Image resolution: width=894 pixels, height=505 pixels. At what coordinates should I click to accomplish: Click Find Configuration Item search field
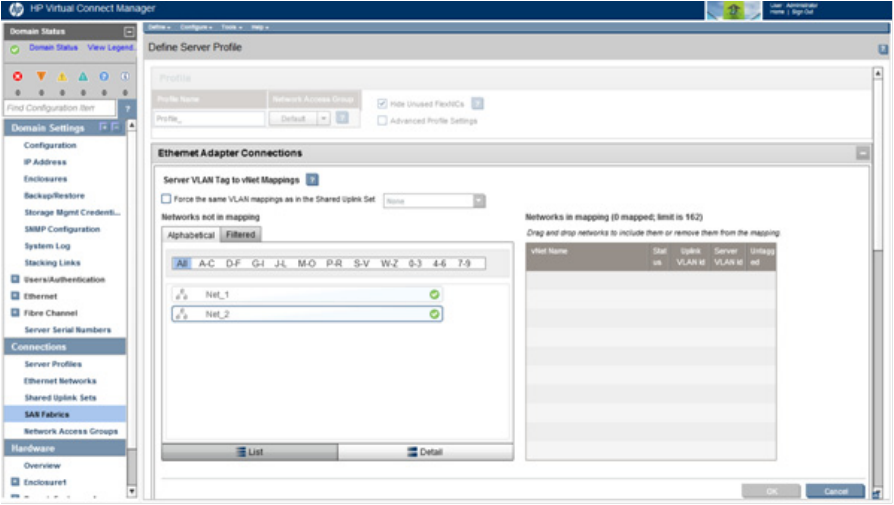(x=60, y=108)
